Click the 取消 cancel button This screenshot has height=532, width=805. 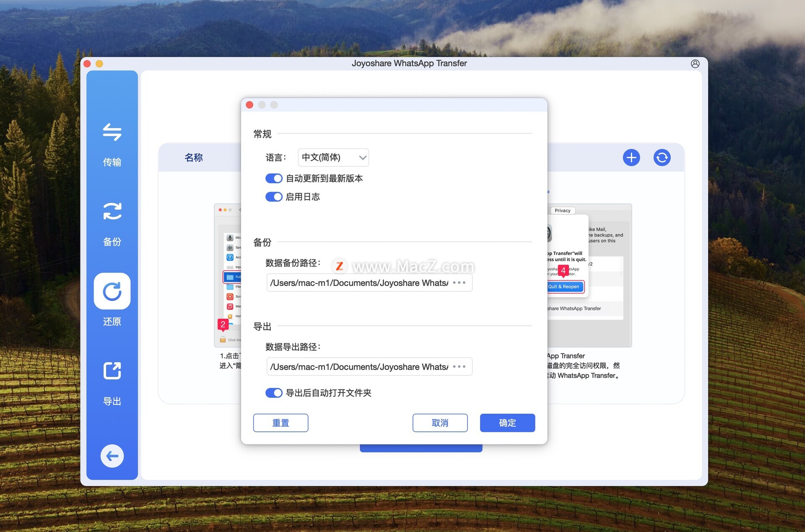[x=440, y=423]
